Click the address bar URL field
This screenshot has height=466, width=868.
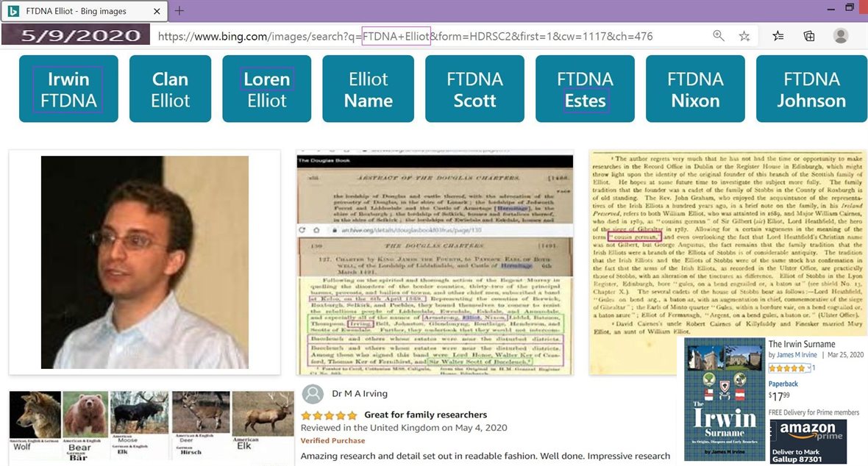(x=427, y=36)
